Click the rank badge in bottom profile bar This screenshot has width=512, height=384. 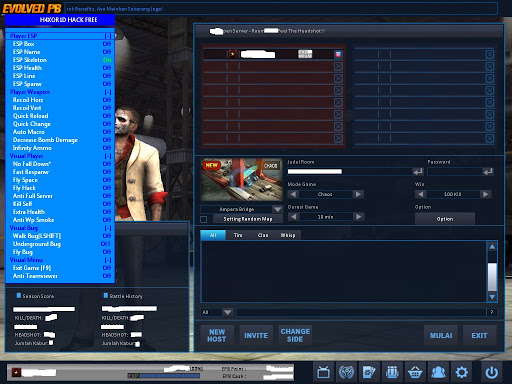pyautogui.click(x=16, y=372)
